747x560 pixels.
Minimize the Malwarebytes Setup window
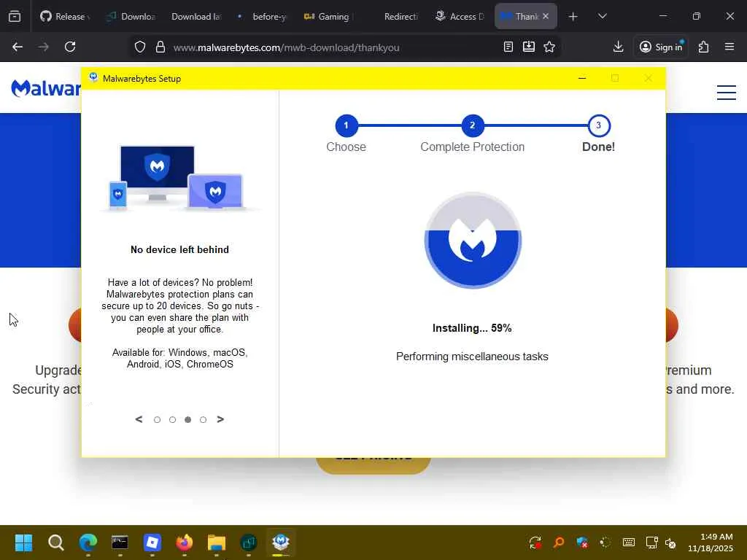click(x=582, y=78)
